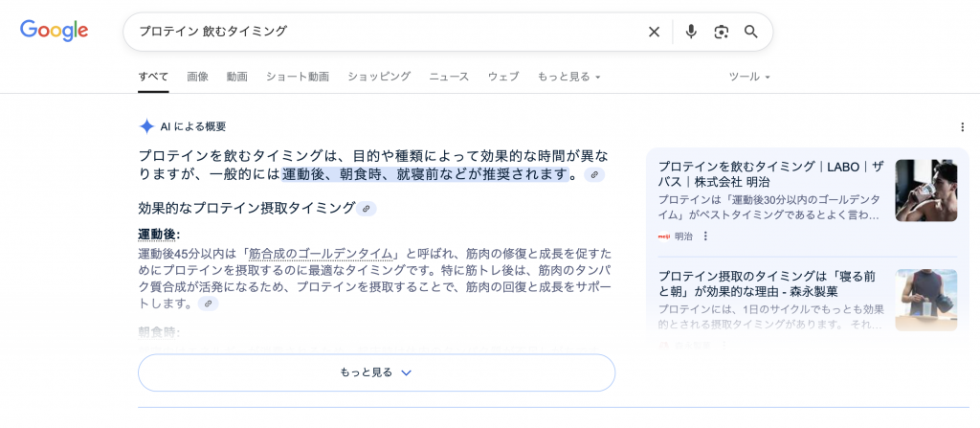Open プロテインを飲むタイミング｜LABO｜ザバス link
The width and height of the screenshot is (980, 428).
771,174
